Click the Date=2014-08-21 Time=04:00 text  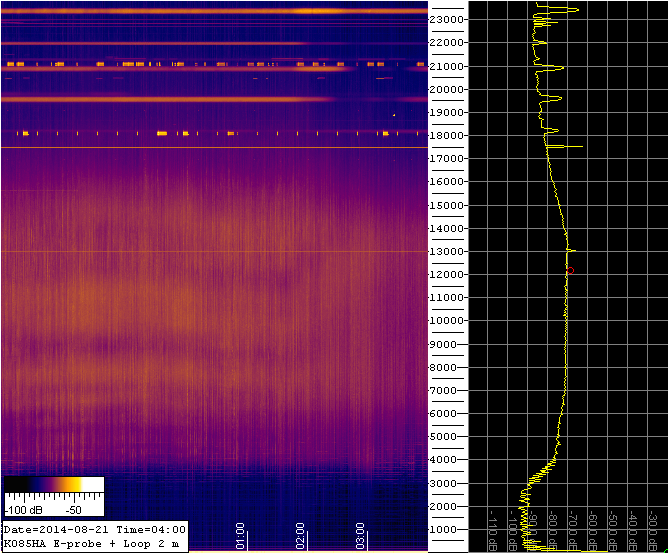(x=95, y=528)
